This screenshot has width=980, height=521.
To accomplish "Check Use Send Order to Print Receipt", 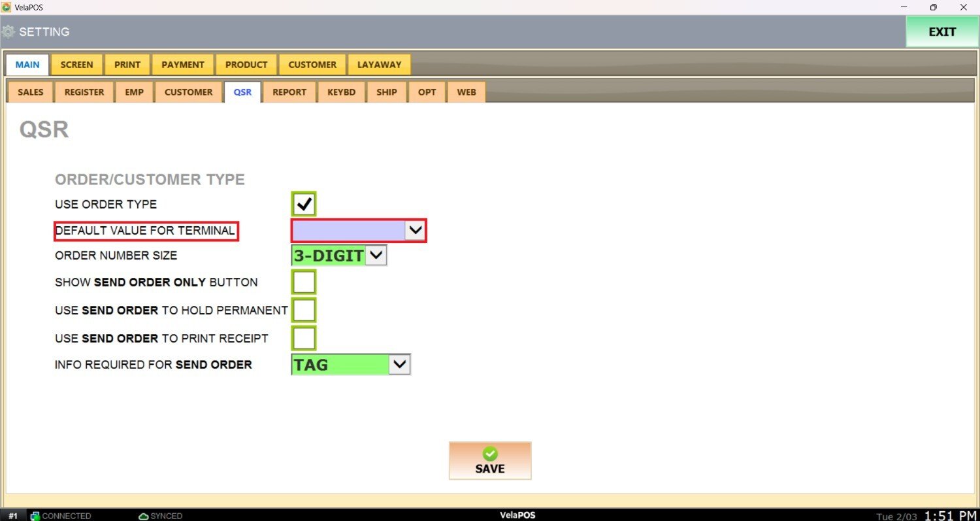I will tap(304, 338).
